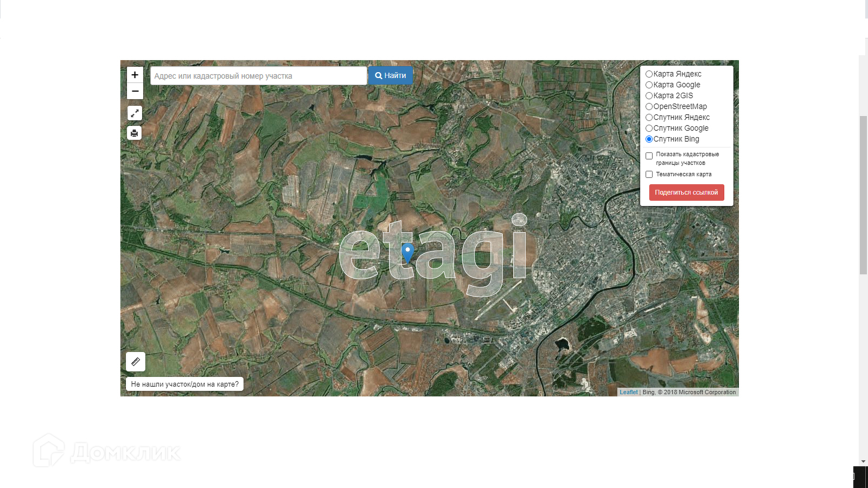Image resolution: width=868 pixels, height=488 pixels.
Task: Toggle the Тематическая карта checkbox
Action: (x=649, y=175)
